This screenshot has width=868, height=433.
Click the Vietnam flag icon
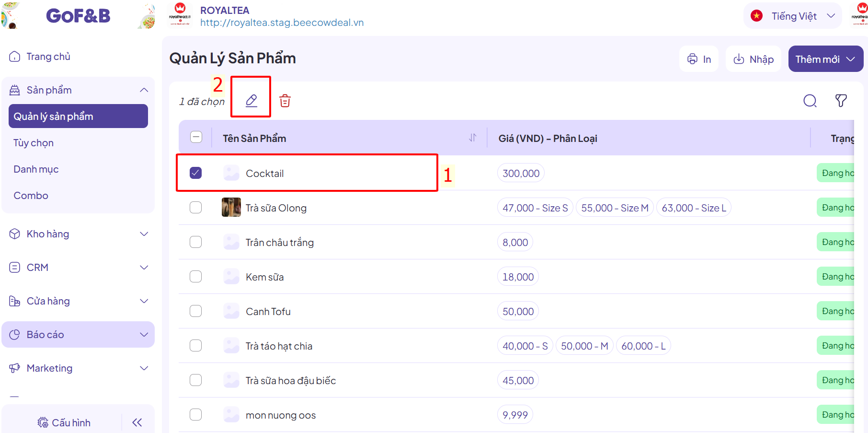(757, 16)
